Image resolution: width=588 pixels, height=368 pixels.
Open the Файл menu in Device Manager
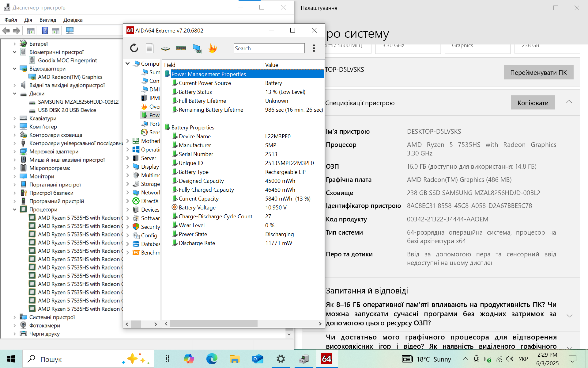point(11,20)
